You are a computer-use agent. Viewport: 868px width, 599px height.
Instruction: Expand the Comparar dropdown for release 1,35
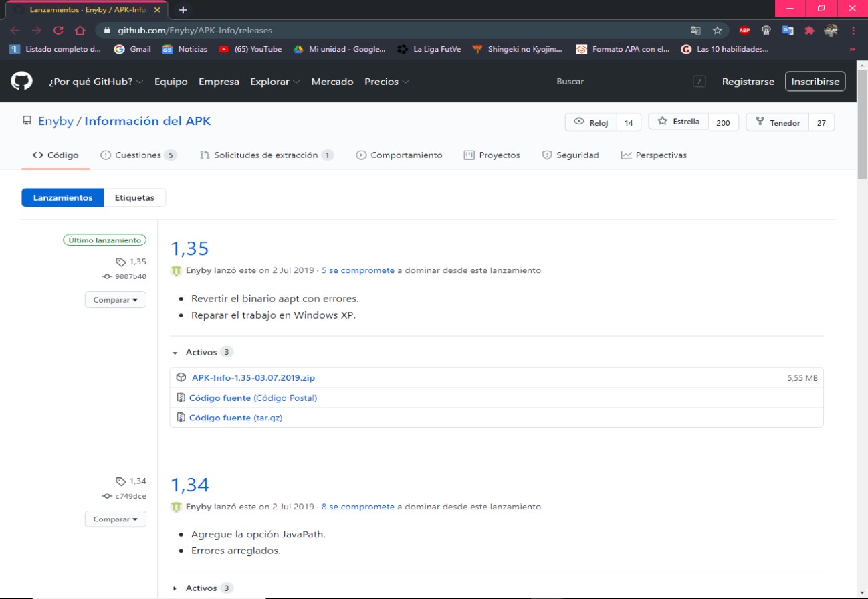pos(115,299)
